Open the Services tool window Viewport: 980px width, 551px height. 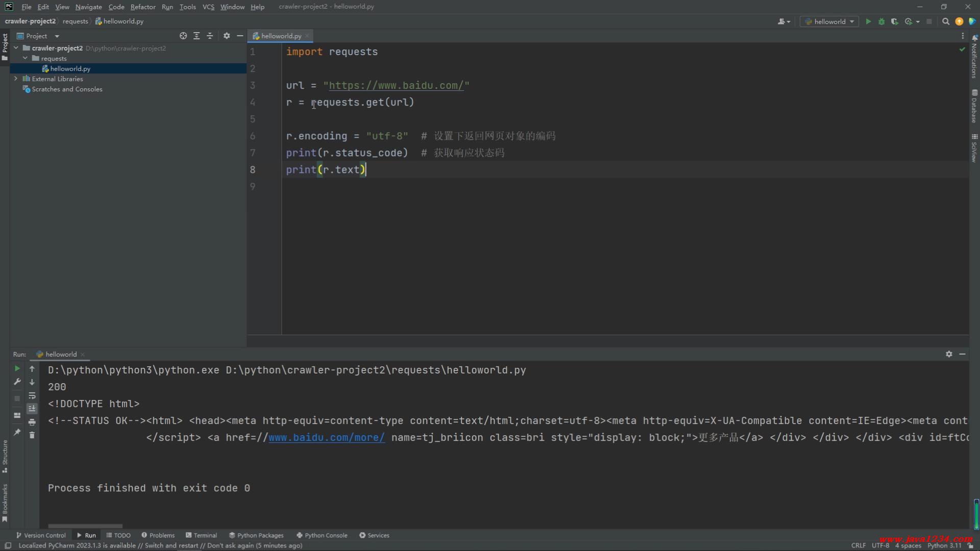pyautogui.click(x=374, y=535)
